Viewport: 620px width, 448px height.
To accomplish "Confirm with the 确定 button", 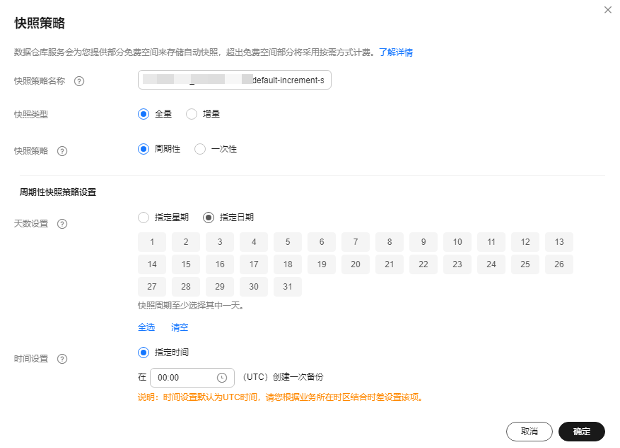I will coord(582,431).
